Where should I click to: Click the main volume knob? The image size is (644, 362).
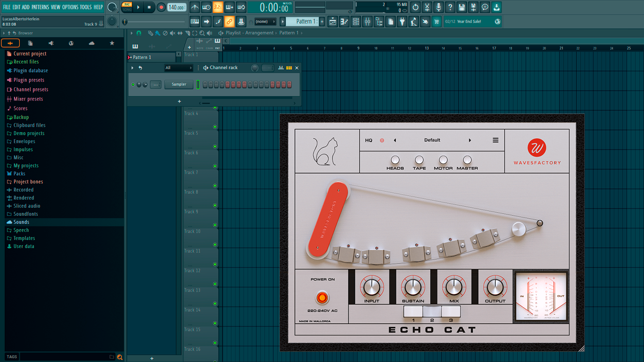click(x=112, y=7)
